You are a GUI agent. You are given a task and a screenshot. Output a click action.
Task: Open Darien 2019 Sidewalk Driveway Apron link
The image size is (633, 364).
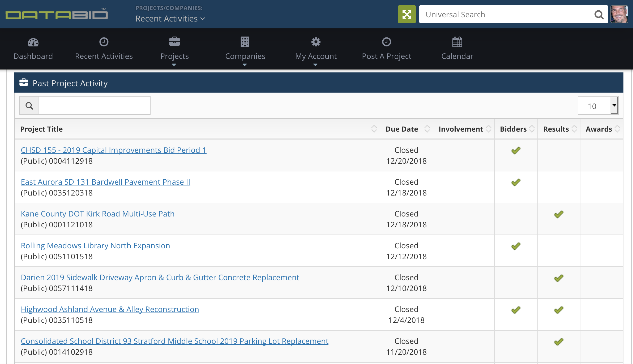(160, 278)
